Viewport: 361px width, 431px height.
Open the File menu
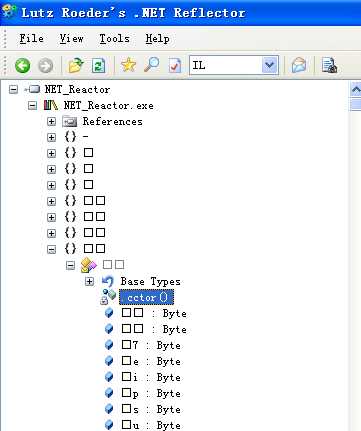[x=31, y=39]
